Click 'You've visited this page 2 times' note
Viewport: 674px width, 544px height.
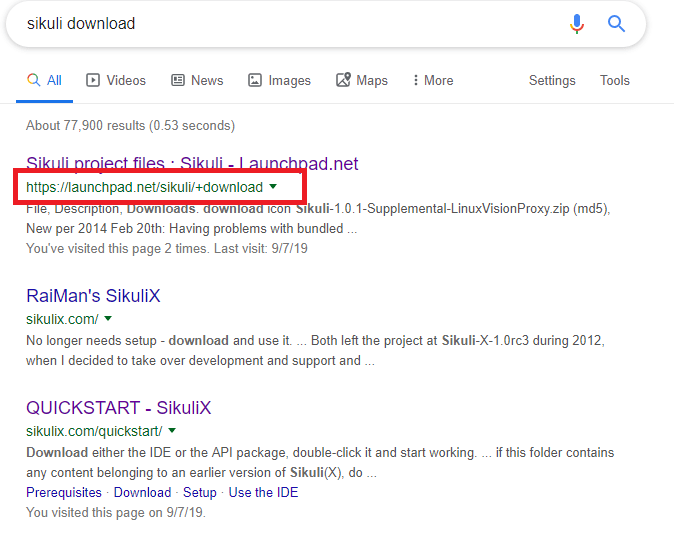pos(167,248)
